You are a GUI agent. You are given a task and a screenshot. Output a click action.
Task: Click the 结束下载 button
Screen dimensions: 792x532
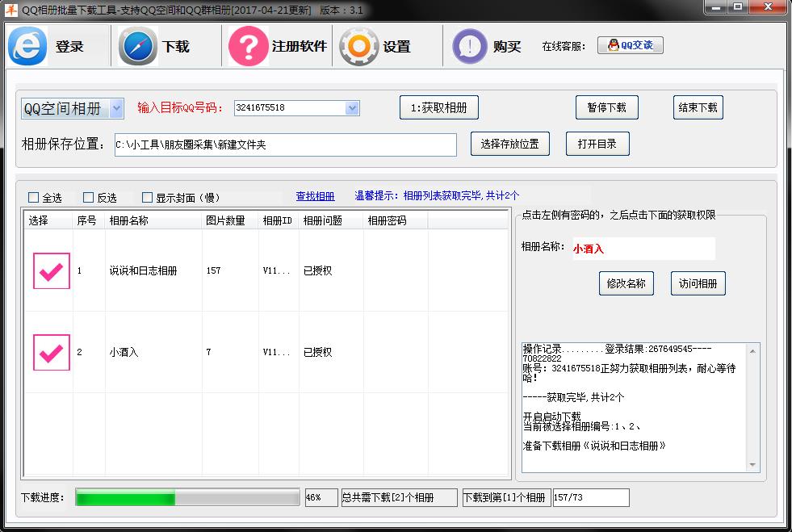[x=698, y=107]
